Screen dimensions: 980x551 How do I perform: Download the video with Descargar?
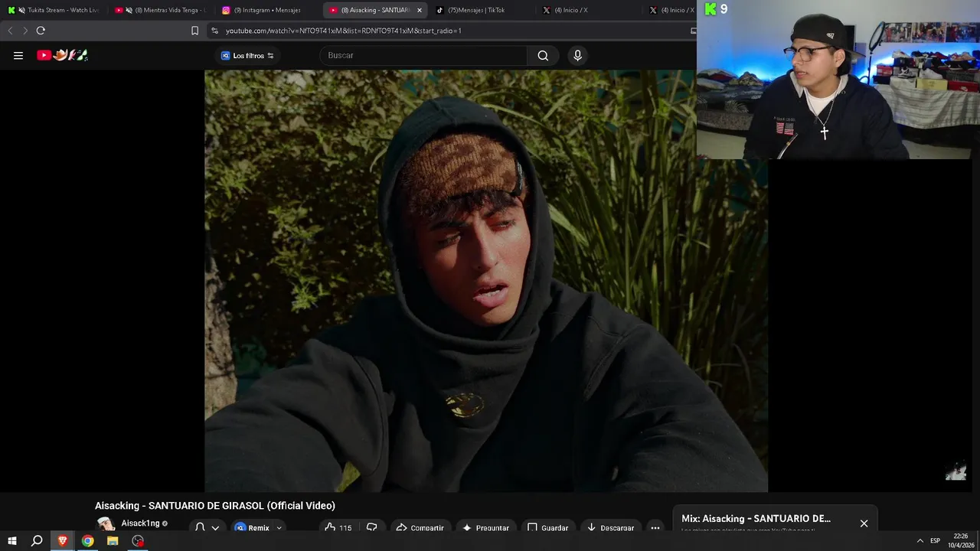610,527
